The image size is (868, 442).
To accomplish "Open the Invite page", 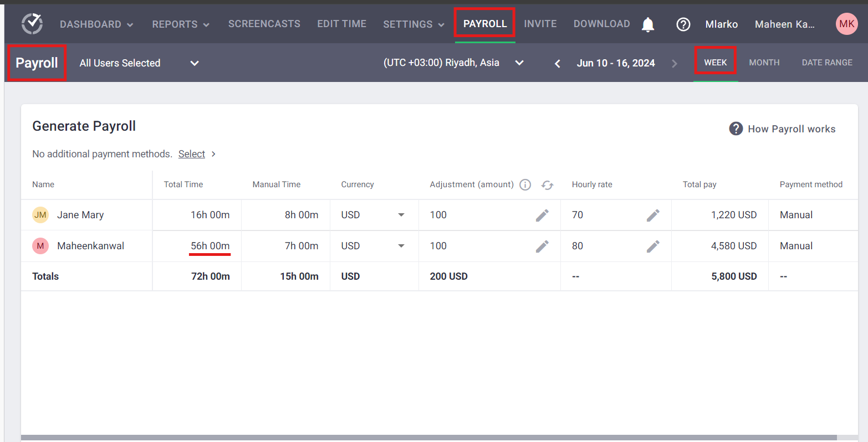I will click(540, 24).
